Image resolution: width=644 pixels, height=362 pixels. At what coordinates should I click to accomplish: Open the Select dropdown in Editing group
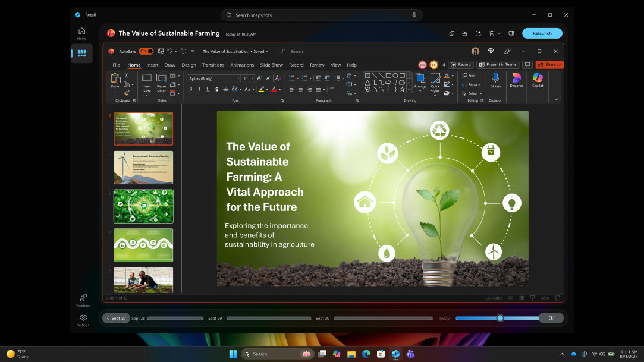(x=473, y=93)
